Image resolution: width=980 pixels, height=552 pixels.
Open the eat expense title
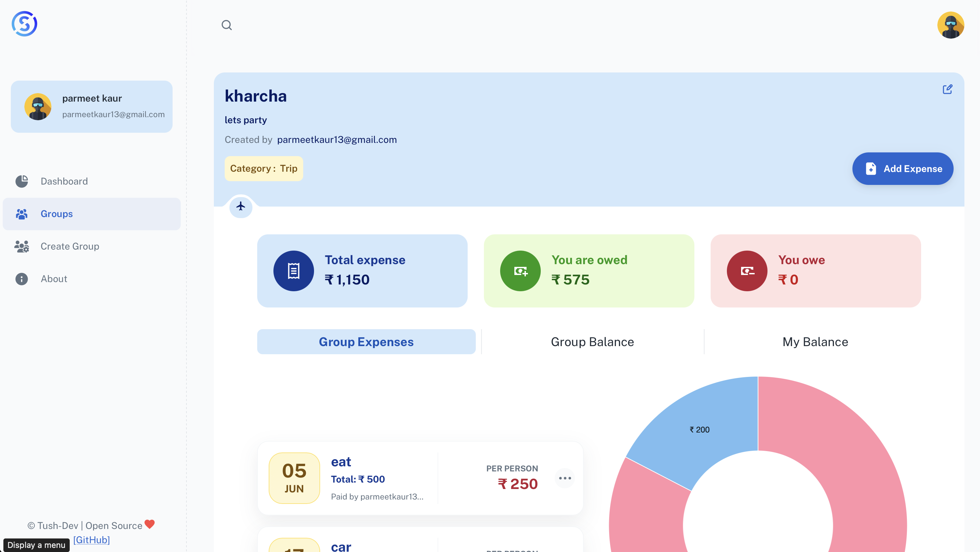pos(341,462)
